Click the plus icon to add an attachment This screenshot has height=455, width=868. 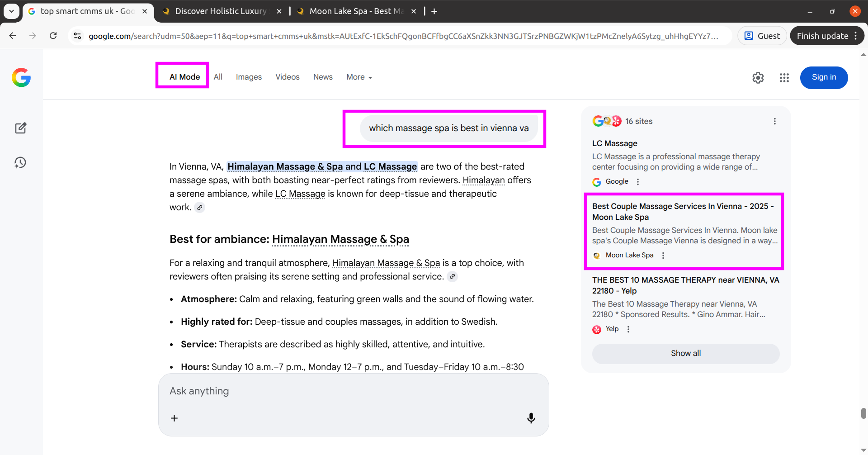point(174,418)
